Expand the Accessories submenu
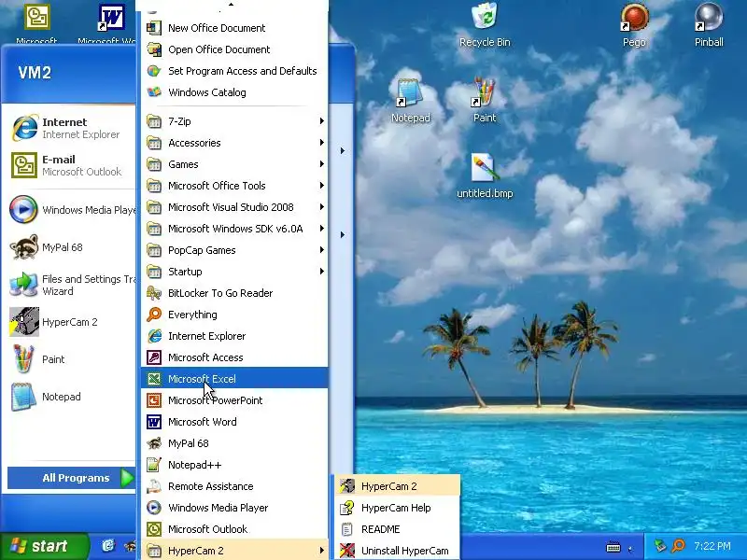Screen dimensions: 747x560 click(234, 143)
